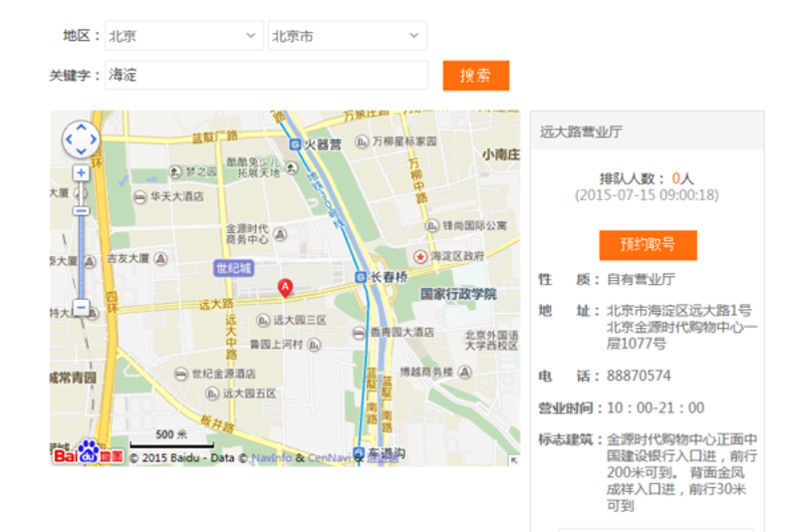Screen dimensions: 797x532
Task: Click the 自有营业厅 text
Action: click(x=641, y=279)
